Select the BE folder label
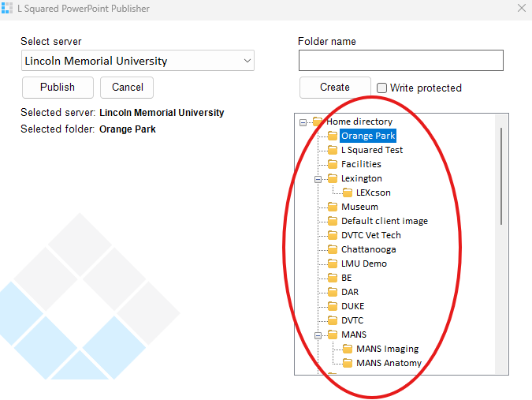This screenshot has height=400, width=532. point(347,278)
